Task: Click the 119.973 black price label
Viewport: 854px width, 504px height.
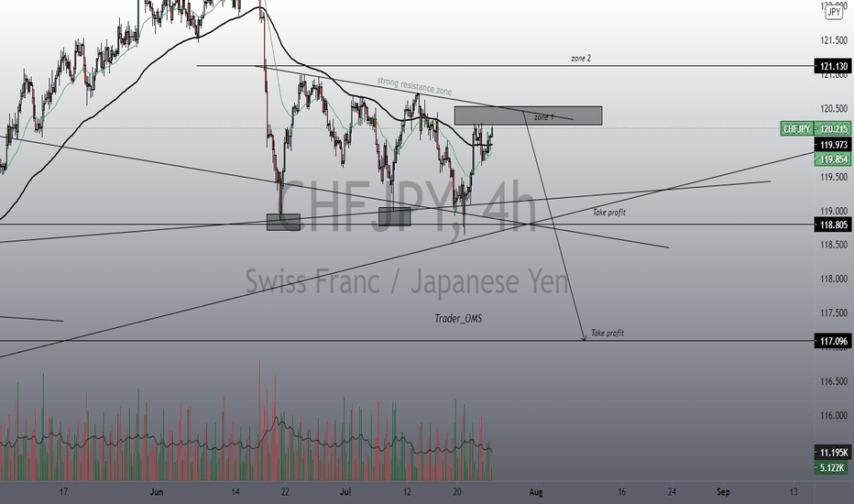Action: (x=833, y=145)
